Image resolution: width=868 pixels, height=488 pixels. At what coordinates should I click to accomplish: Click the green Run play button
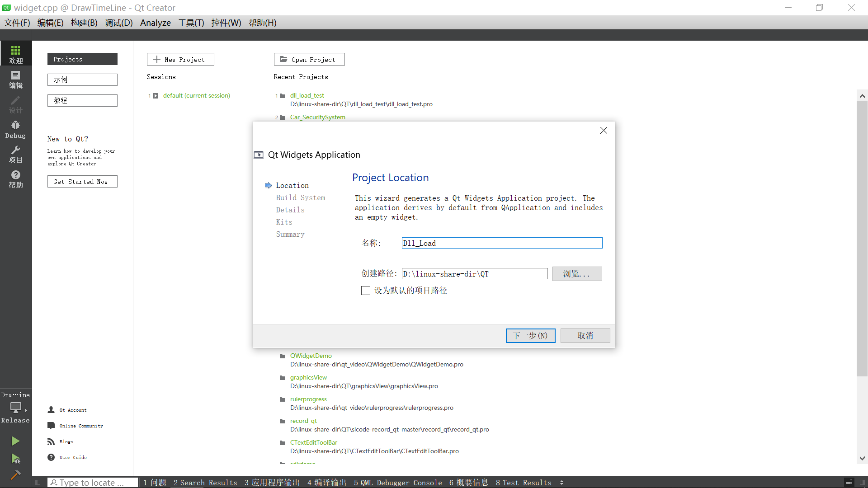(15, 441)
